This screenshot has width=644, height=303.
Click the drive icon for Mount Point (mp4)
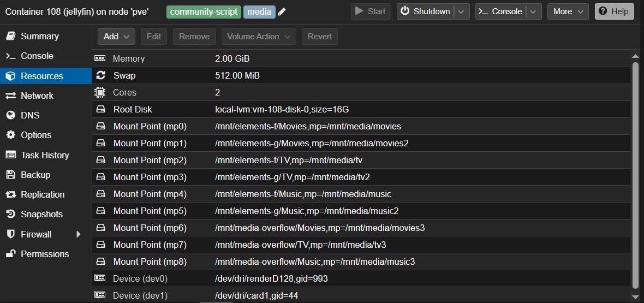tap(100, 194)
